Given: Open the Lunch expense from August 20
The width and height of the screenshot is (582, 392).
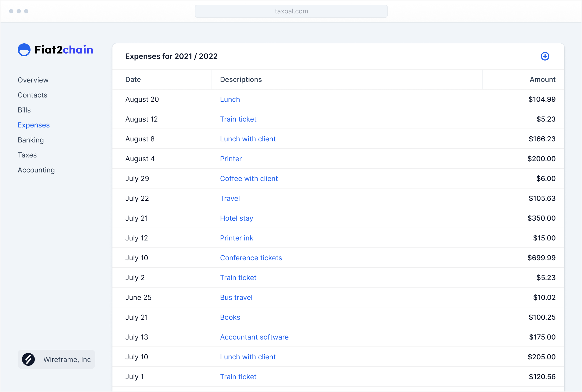Looking at the screenshot, I should point(230,99).
